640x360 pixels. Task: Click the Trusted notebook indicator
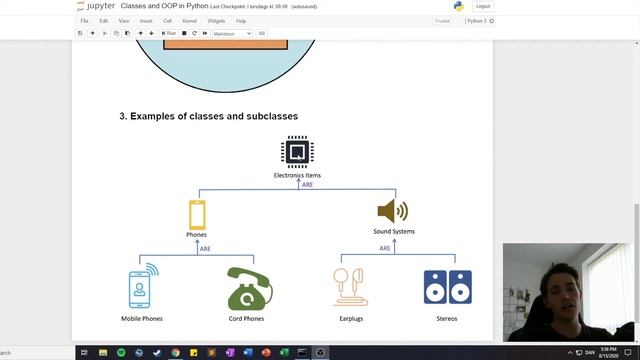click(442, 21)
